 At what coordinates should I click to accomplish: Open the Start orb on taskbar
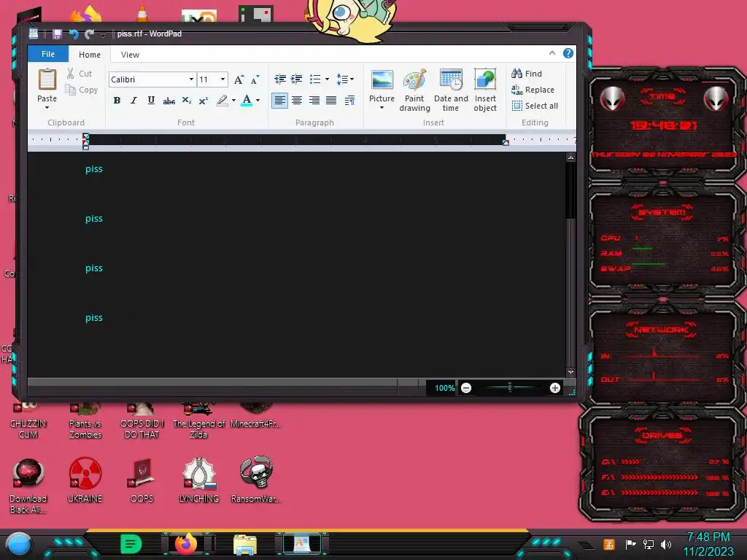pos(19,544)
